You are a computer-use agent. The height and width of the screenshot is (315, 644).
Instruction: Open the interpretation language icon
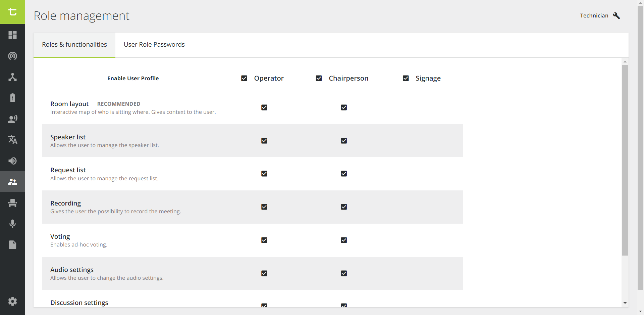tap(12, 140)
